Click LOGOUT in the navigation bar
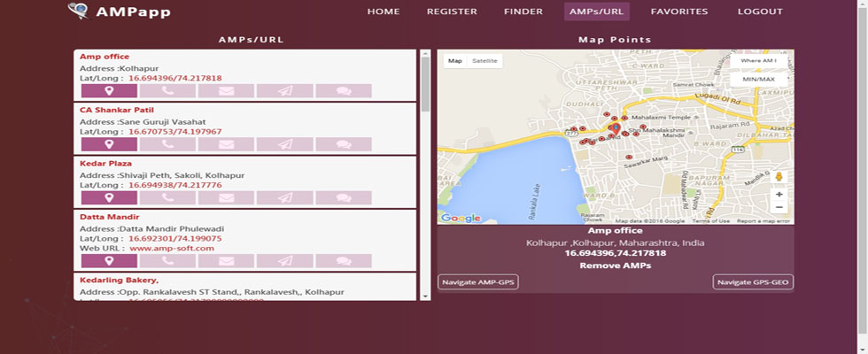Screen dimensions: 868x354 click(x=760, y=12)
